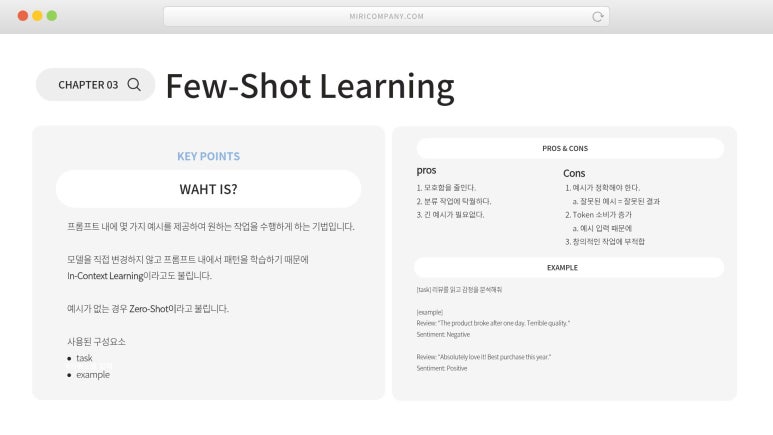
Task: Click the yellow minimize window dot
Action: point(37,16)
